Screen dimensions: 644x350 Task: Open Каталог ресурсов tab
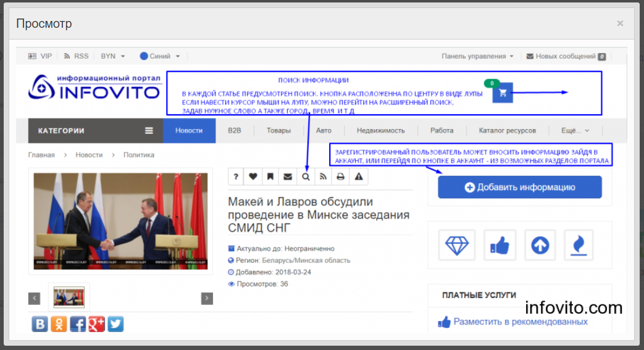click(507, 131)
